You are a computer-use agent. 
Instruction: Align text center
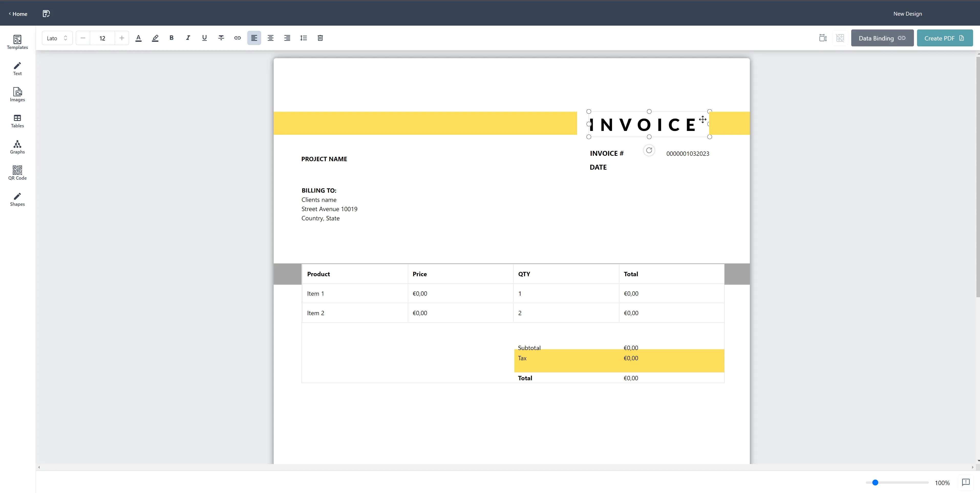(271, 38)
